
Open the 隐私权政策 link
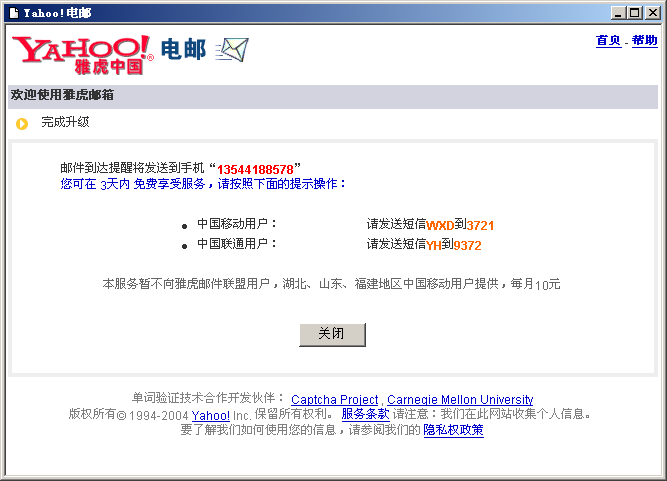point(453,430)
